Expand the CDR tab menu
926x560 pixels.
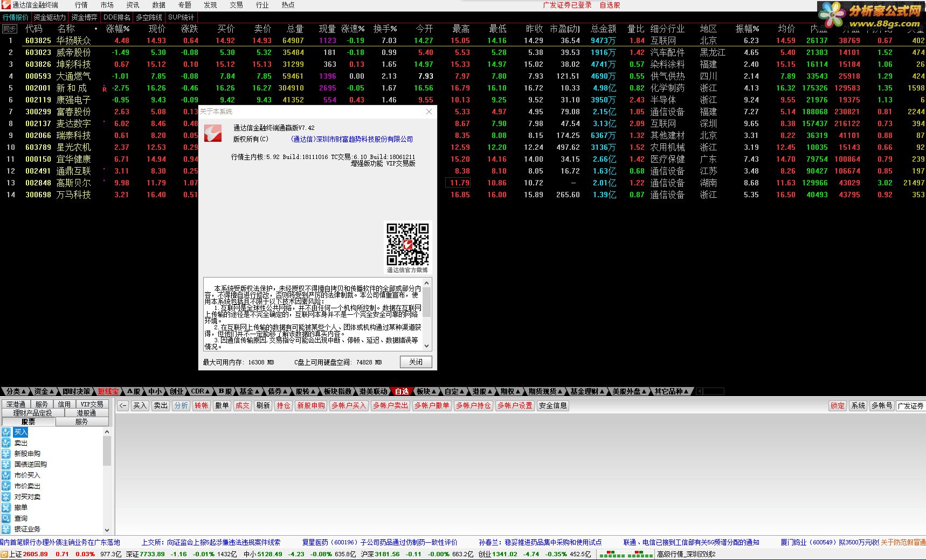coord(201,391)
